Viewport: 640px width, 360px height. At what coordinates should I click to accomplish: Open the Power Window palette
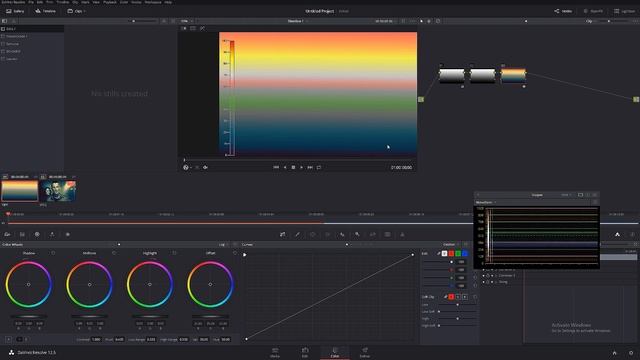click(313, 234)
